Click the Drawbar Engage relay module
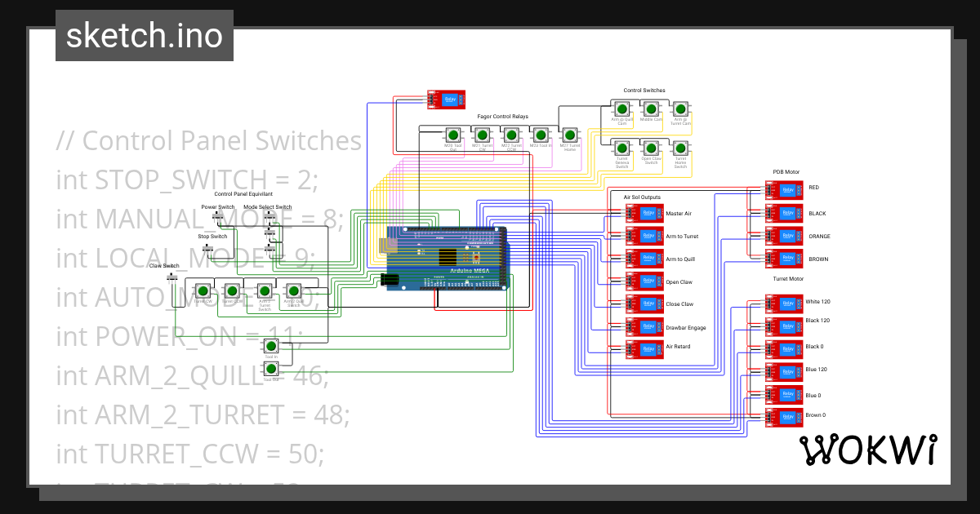 [646, 326]
